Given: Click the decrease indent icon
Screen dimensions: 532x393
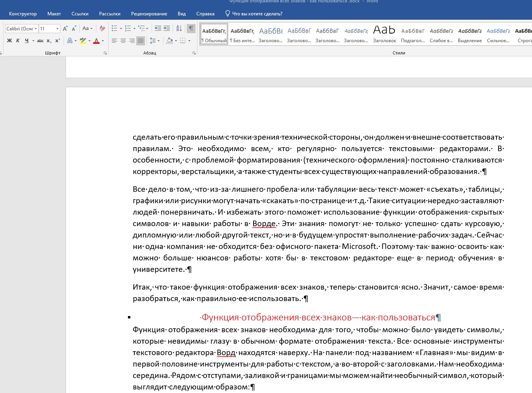Looking at the screenshot, I should tap(158, 28).
